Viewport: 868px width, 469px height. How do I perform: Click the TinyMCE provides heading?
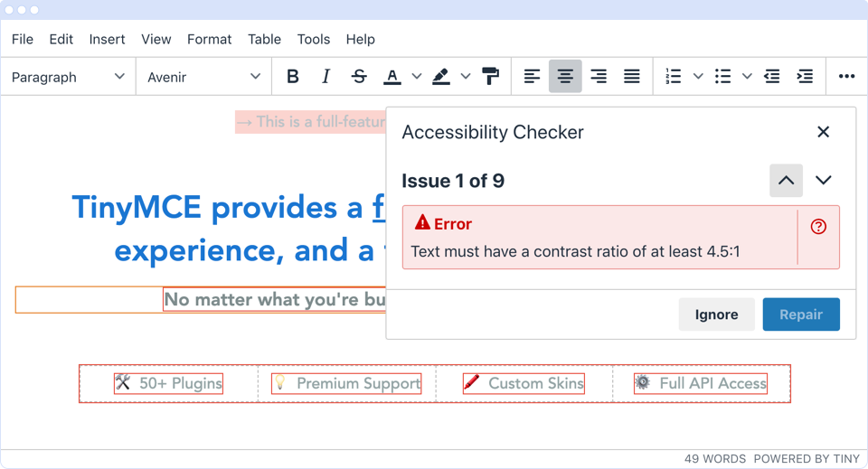pyautogui.click(x=229, y=229)
